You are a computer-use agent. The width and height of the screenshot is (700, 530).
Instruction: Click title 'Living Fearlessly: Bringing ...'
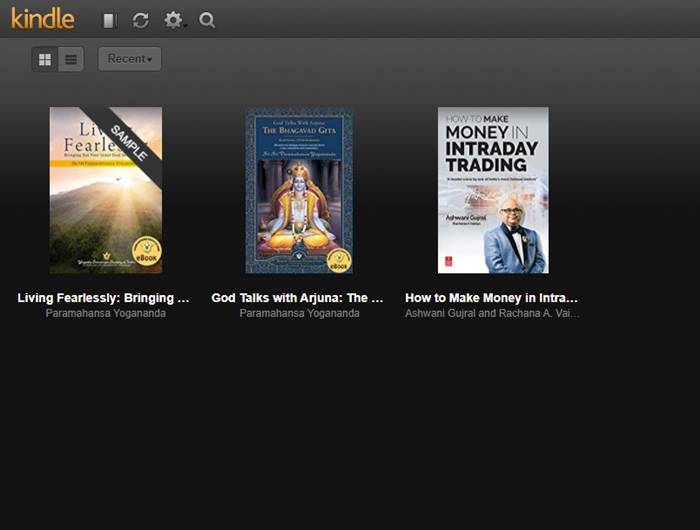coord(104,298)
